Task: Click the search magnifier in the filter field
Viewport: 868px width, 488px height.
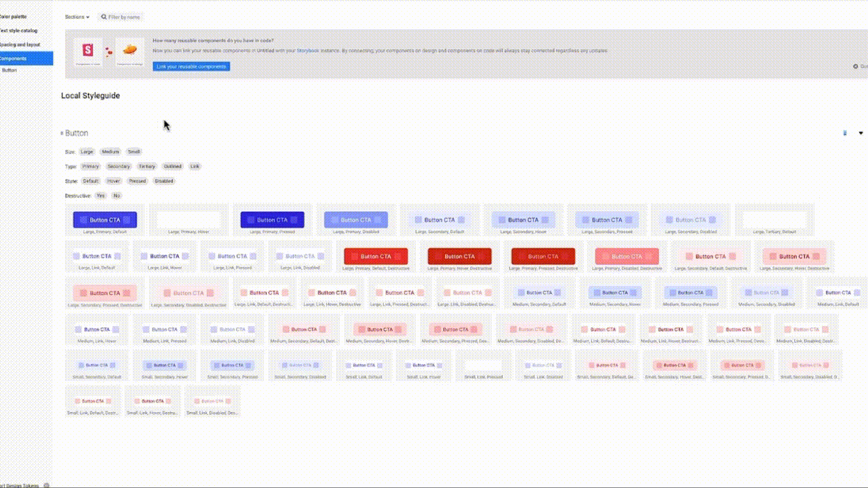Action: point(102,17)
